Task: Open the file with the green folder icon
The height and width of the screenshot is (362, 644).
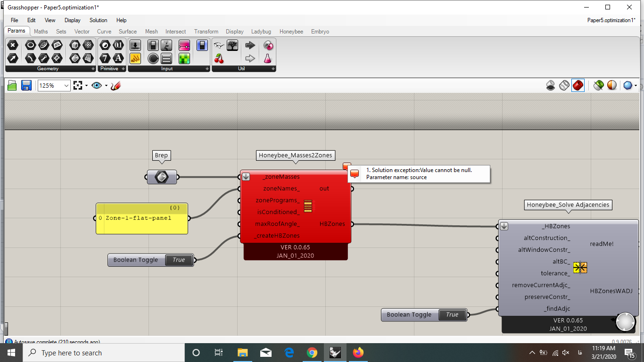Action: [x=12, y=85]
